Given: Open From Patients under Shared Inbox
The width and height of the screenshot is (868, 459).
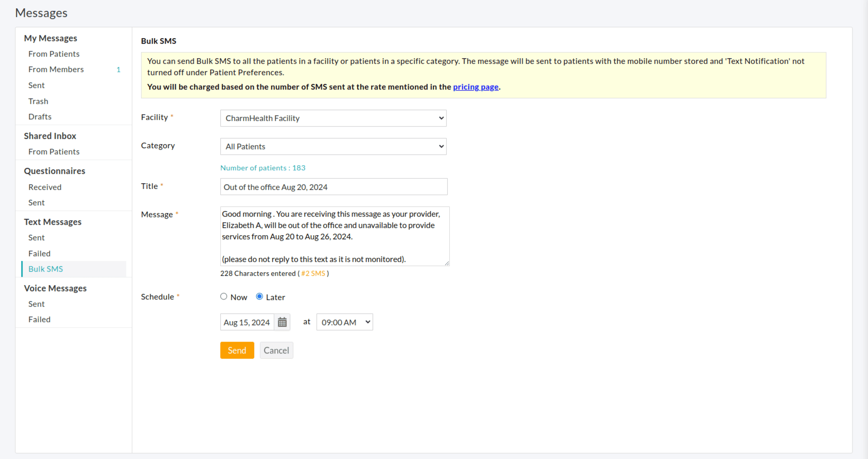Looking at the screenshot, I should point(54,152).
